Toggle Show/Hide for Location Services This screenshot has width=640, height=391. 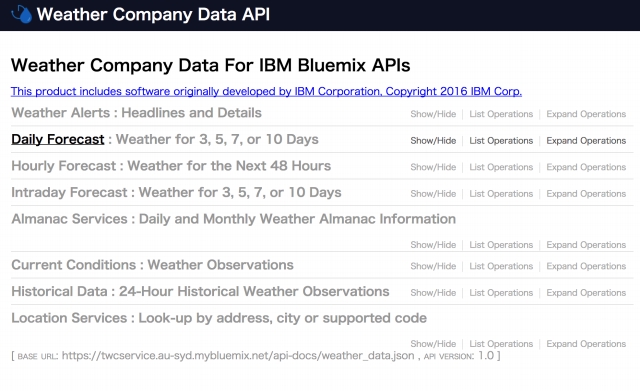click(433, 344)
